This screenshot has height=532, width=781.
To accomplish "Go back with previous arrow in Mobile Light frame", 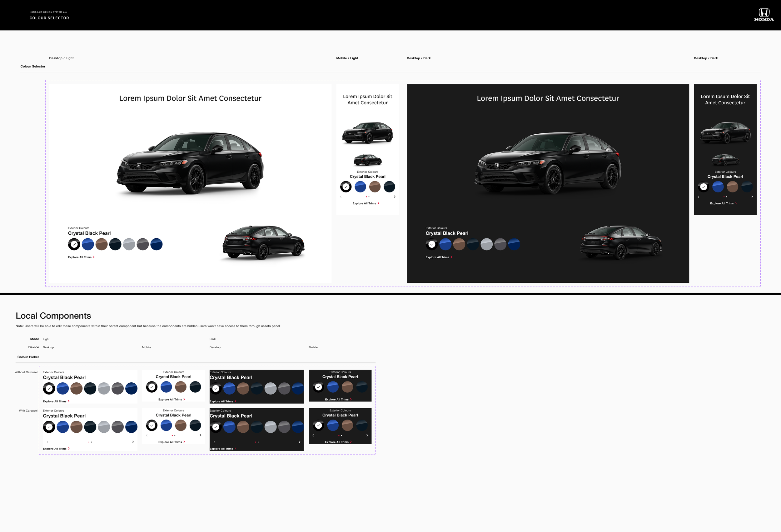I will (x=341, y=196).
